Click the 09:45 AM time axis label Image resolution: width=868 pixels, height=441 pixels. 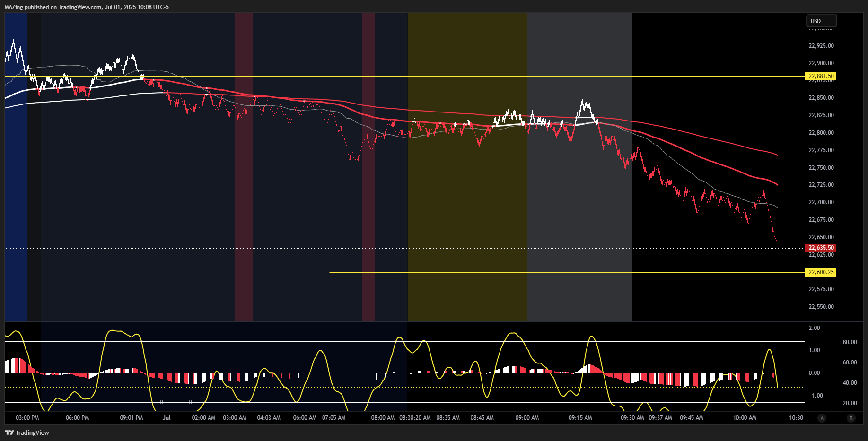coord(692,418)
